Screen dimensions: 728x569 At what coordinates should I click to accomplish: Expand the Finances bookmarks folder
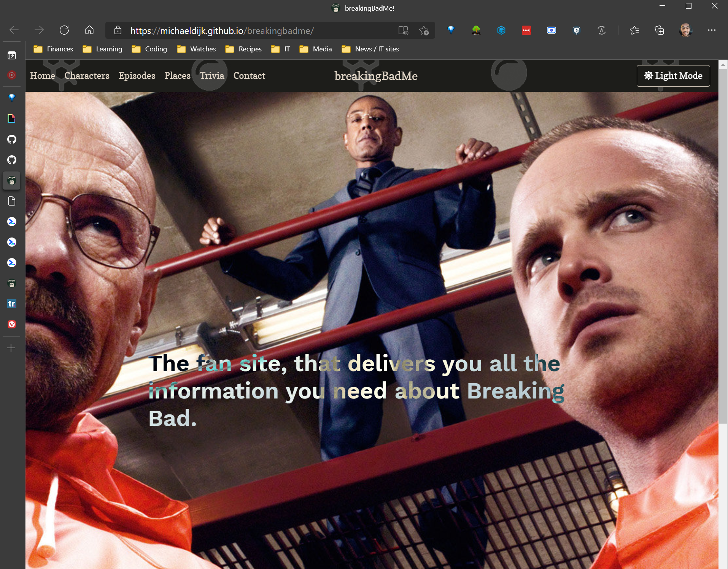[x=53, y=49]
